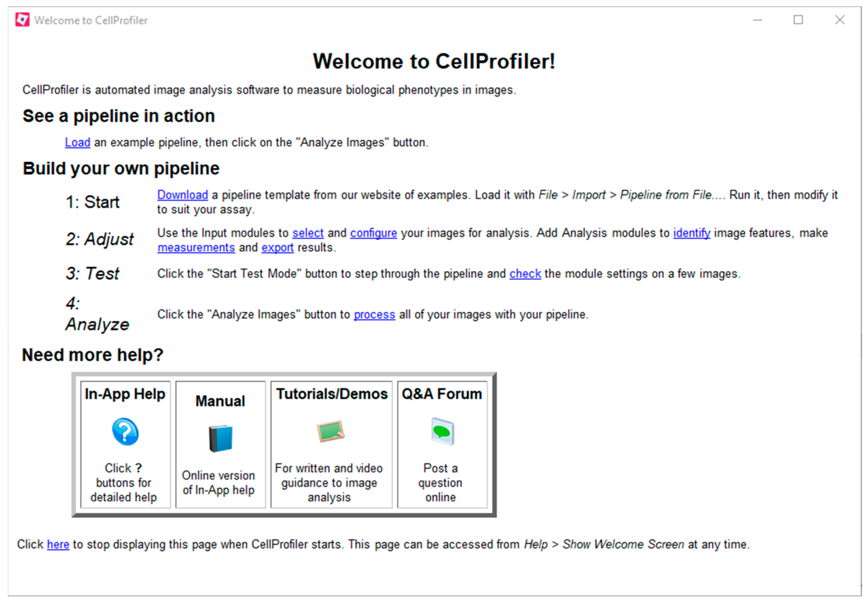Click the Tutorials/Demos chalkboard icon
Image resolution: width=868 pixels, height=603 pixels.
click(x=331, y=431)
